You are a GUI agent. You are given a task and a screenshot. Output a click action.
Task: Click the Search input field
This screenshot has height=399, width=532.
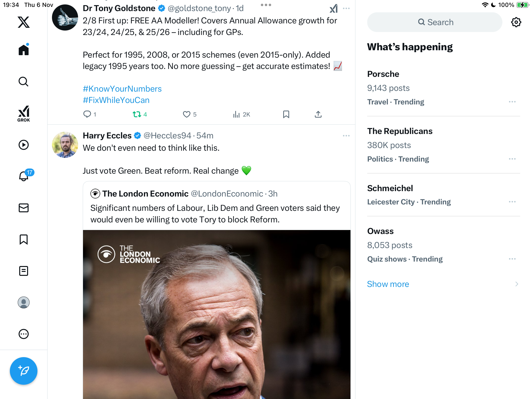tap(435, 22)
